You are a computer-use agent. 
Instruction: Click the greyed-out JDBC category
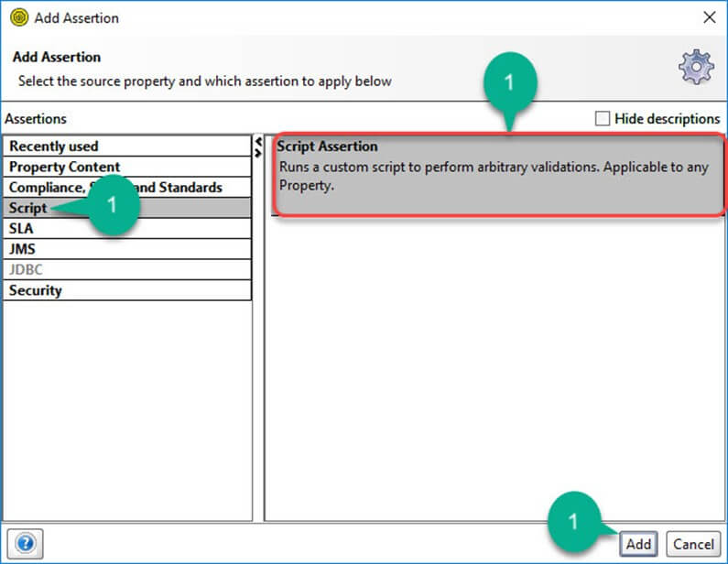point(26,270)
